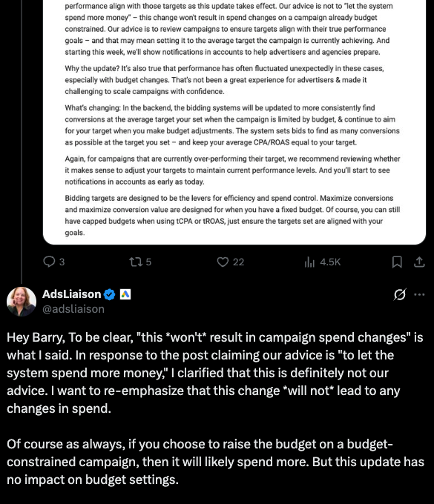
Task: Bookmark this post
Action: click(x=397, y=262)
